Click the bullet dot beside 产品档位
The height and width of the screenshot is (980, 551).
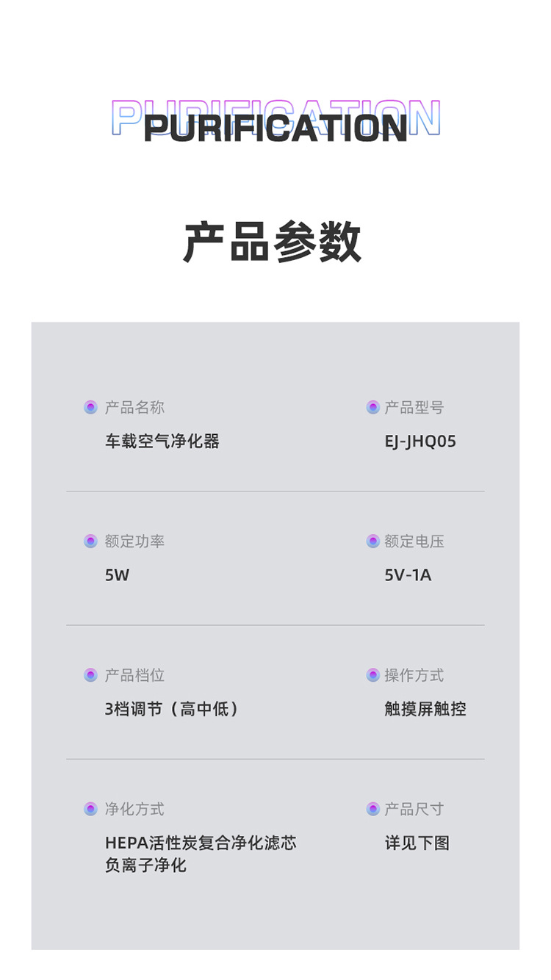90,675
